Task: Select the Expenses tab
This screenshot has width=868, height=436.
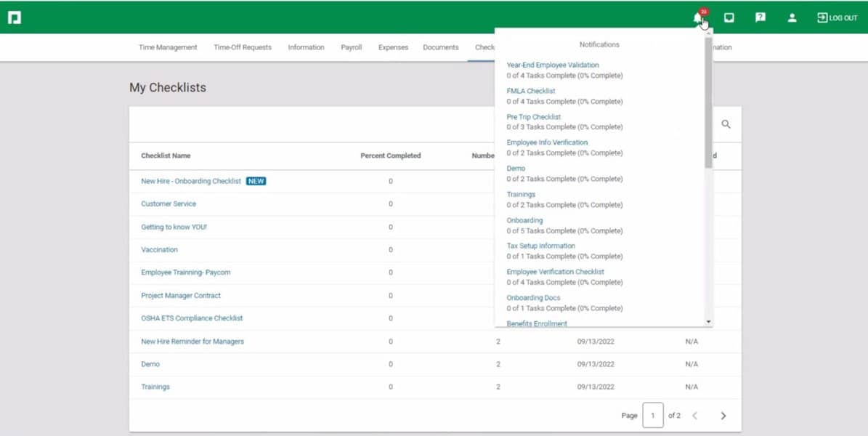Action: (393, 47)
